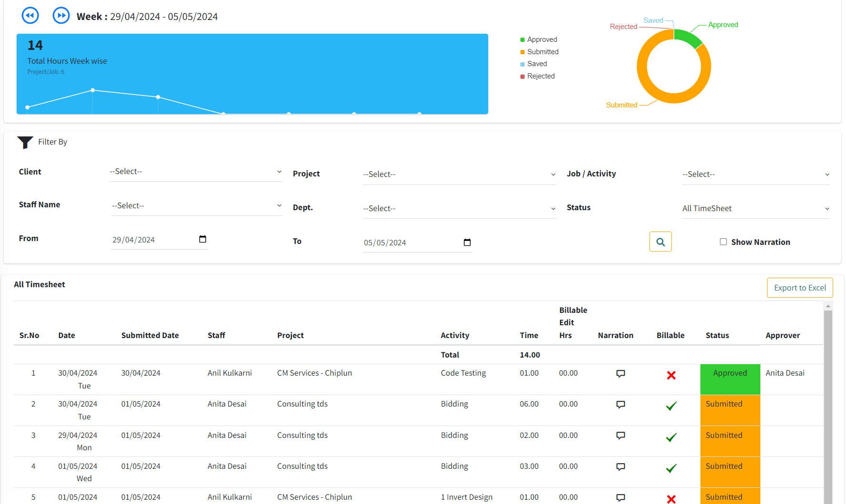Click the green check billable icon in row 2
This screenshot has width=846, height=504.
[671, 406]
